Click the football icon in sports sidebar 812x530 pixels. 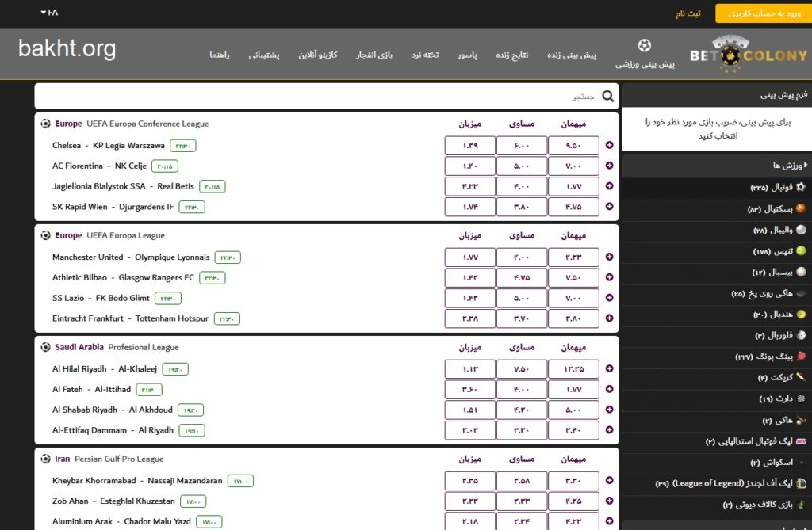point(800,188)
